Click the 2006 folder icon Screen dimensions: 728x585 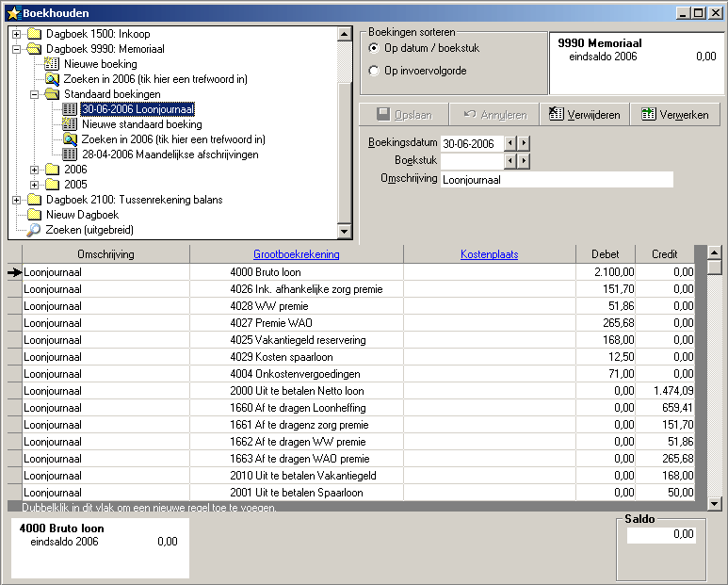52,170
